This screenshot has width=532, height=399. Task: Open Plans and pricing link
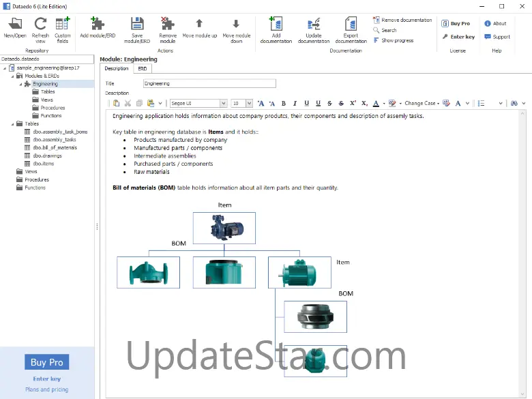(47, 389)
